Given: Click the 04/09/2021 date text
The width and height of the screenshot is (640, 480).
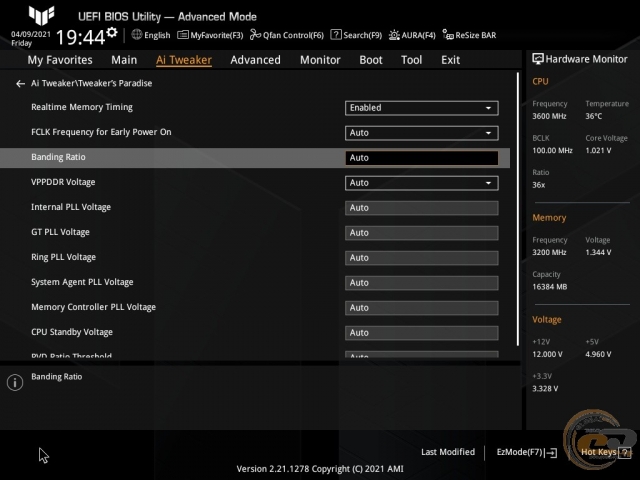Looking at the screenshot, I should [x=31, y=34].
